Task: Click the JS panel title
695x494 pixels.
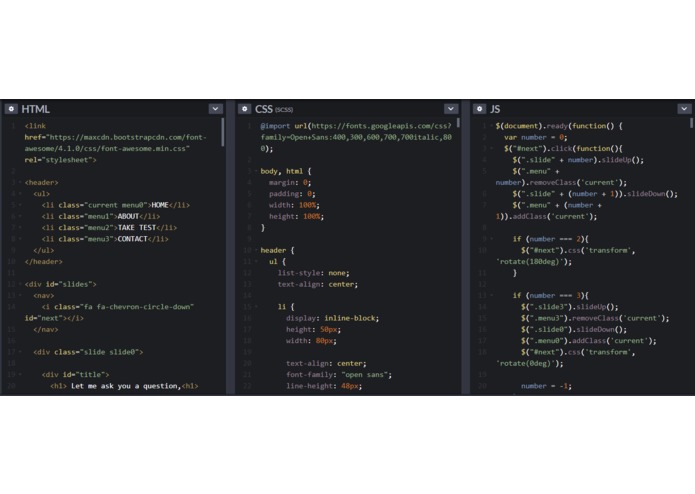Action: [495, 109]
